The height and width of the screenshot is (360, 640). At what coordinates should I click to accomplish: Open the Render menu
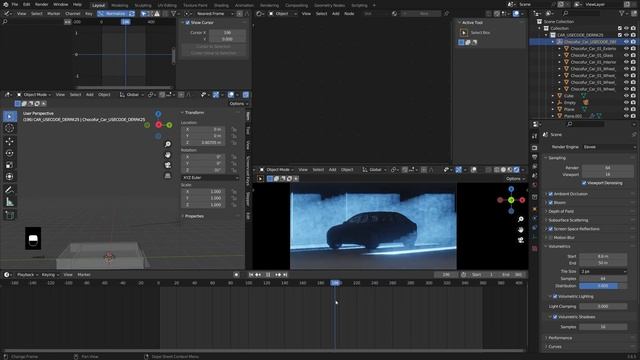tap(41, 4)
